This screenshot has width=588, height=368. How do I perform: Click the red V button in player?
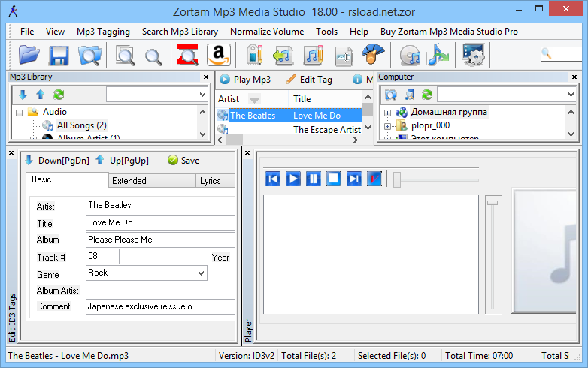[x=374, y=179]
